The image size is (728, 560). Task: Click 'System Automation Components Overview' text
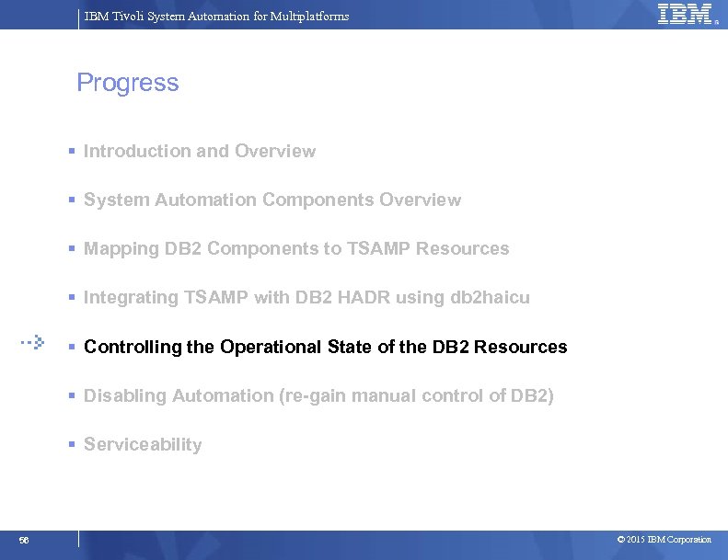coord(272,200)
